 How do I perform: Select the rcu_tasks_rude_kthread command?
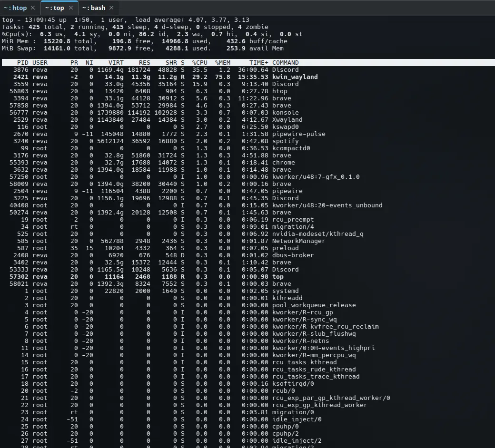(x=314, y=370)
